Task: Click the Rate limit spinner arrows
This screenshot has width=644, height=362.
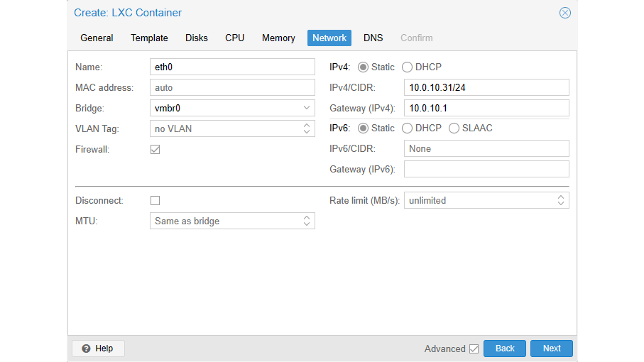Action: (561, 200)
